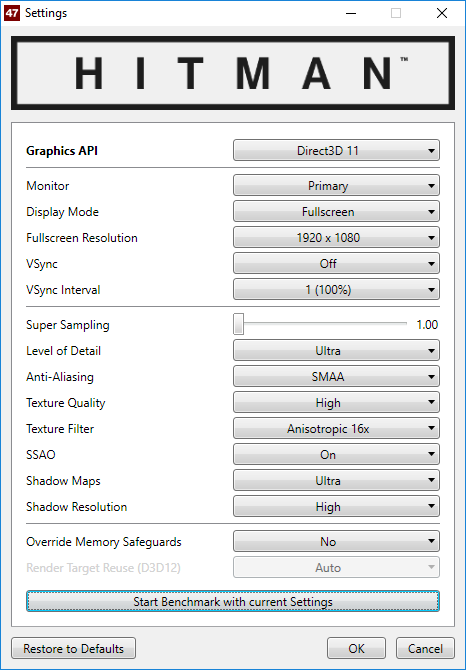Click the Super Sampling slider thumb

click(x=238, y=324)
